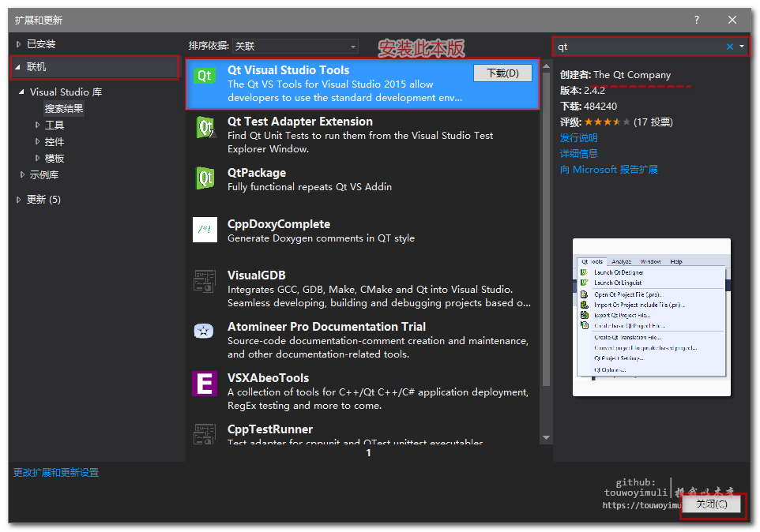Viewport: 760px width, 532px height.
Task: Expand the 示例库 node
Action: click(x=22, y=174)
